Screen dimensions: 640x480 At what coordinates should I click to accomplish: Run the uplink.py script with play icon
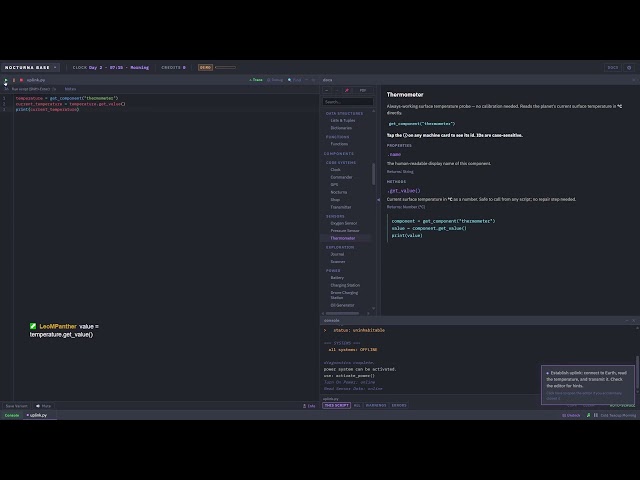[6, 80]
